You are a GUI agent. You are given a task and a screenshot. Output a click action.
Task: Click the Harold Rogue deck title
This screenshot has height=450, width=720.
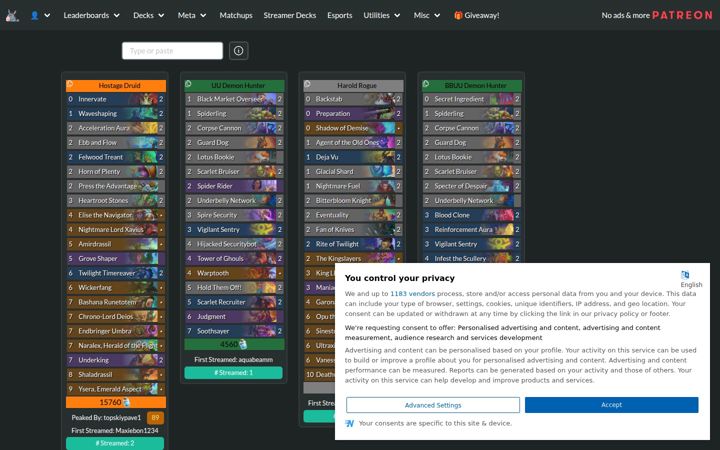[357, 85]
